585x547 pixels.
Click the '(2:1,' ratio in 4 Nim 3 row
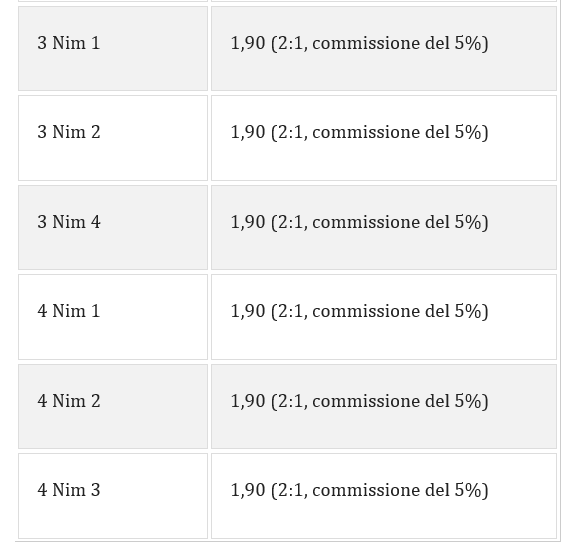tap(290, 491)
